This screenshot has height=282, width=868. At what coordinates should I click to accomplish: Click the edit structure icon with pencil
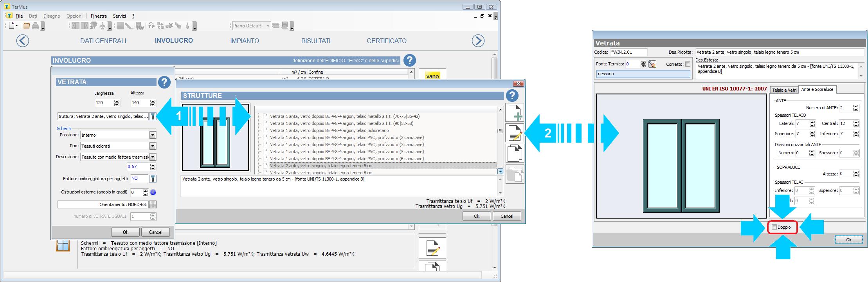tap(515, 133)
